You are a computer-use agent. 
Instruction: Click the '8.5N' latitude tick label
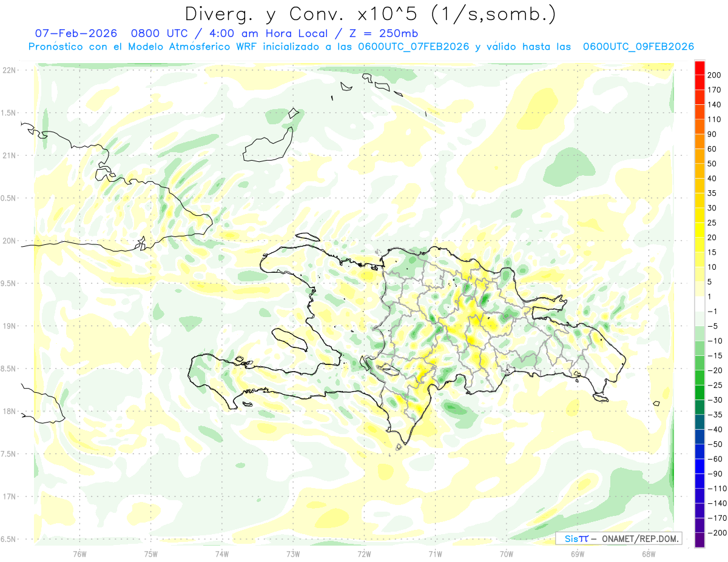[8, 369]
